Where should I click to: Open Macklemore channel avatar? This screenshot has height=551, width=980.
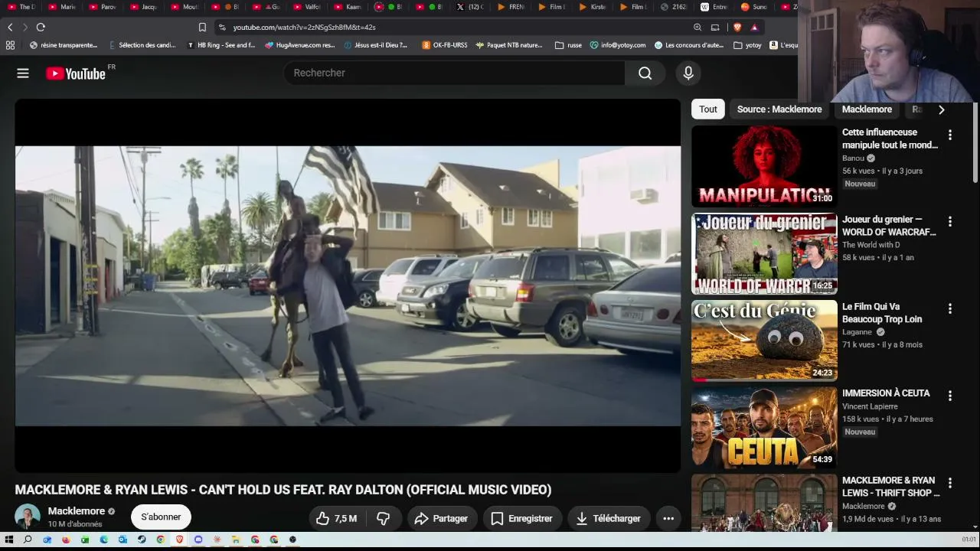click(x=28, y=517)
